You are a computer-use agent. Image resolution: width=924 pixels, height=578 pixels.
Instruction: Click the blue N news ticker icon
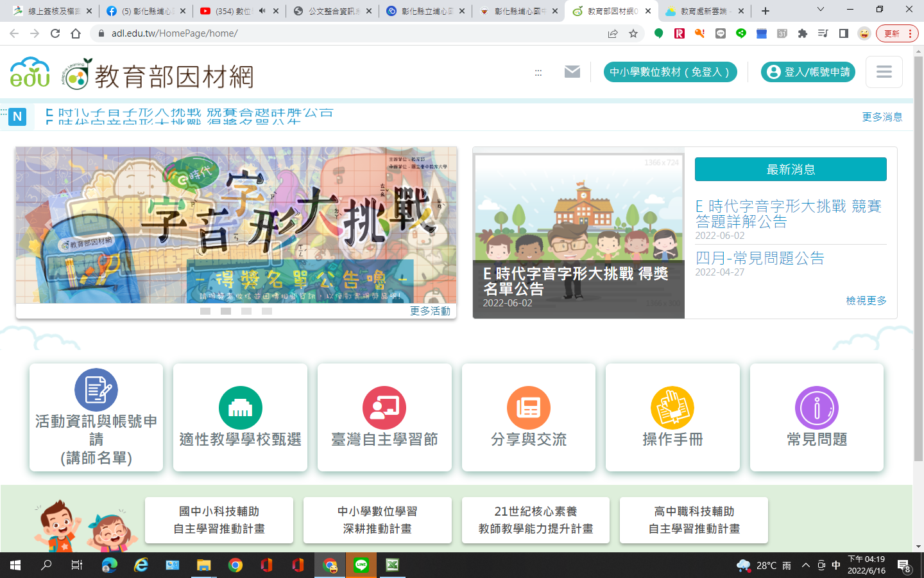point(17,117)
